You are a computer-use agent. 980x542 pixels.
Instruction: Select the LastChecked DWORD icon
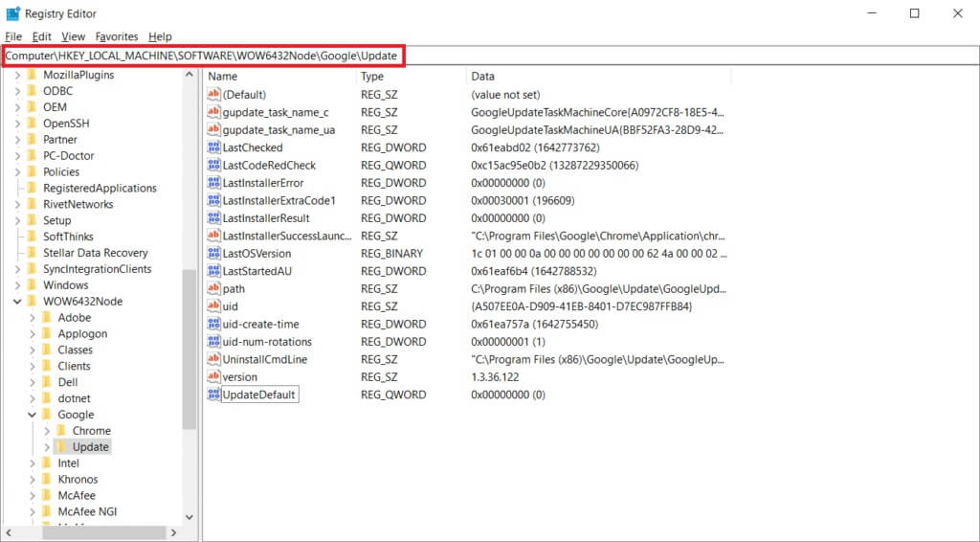213,147
